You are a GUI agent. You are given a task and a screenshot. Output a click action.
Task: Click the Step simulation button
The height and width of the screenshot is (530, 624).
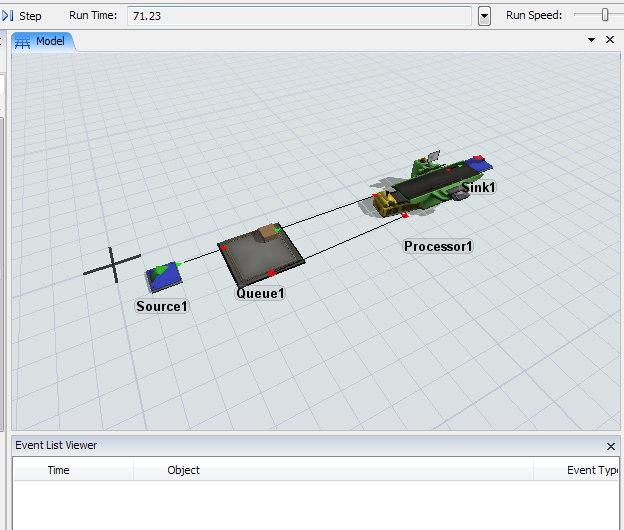23,16
